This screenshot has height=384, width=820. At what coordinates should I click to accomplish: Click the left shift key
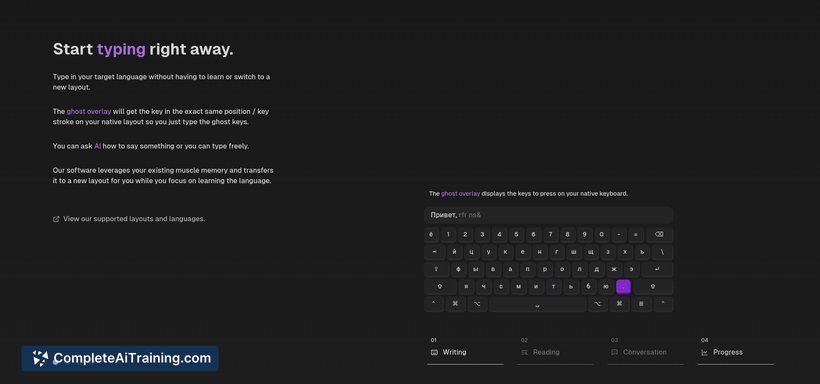click(x=440, y=287)
